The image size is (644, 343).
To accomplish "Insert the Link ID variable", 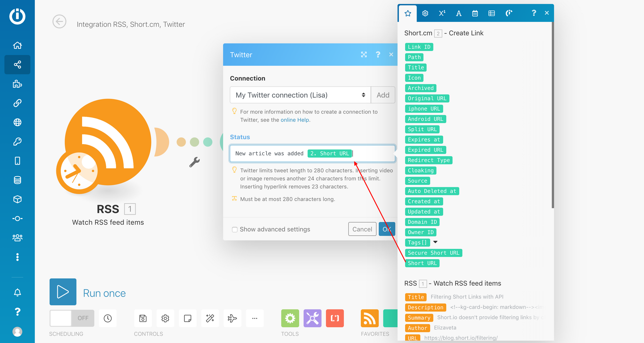I will (419, 47).
